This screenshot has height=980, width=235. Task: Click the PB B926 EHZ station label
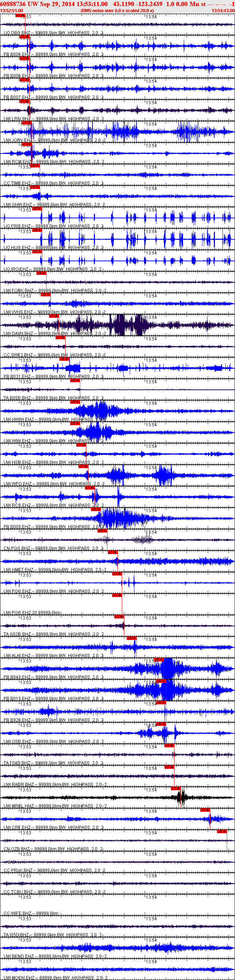(x=53, y=721)
